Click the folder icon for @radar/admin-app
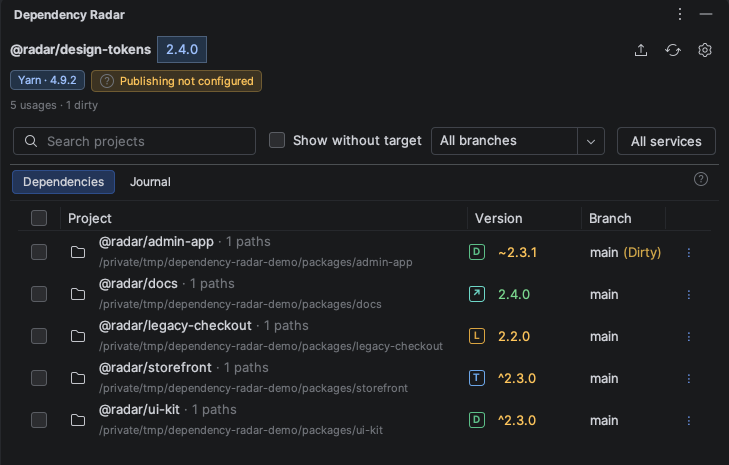Image resolution: width=729 pixels, height=465 pixels. tap(78, 252)
